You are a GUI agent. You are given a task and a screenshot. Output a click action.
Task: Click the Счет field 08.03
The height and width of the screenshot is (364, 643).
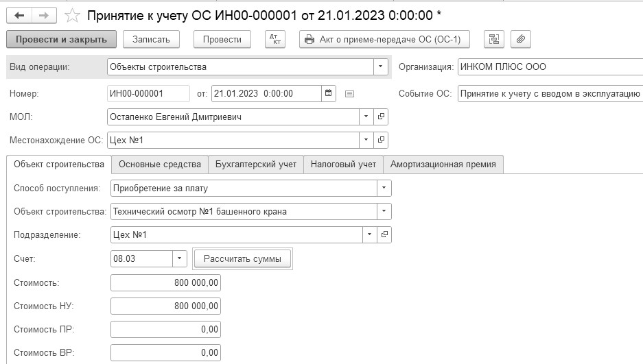tap(141, 258)
